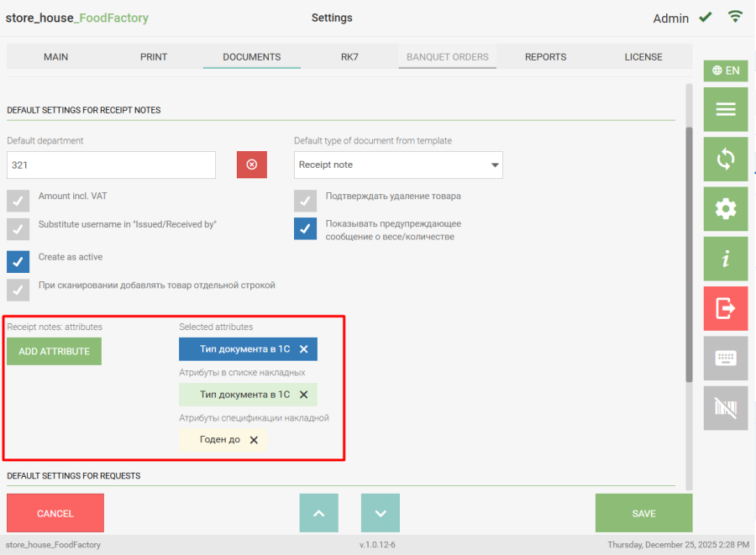Open the 'Receipt note' document type dropdown
The image size is (756, 555).
(x=398, y=165)
